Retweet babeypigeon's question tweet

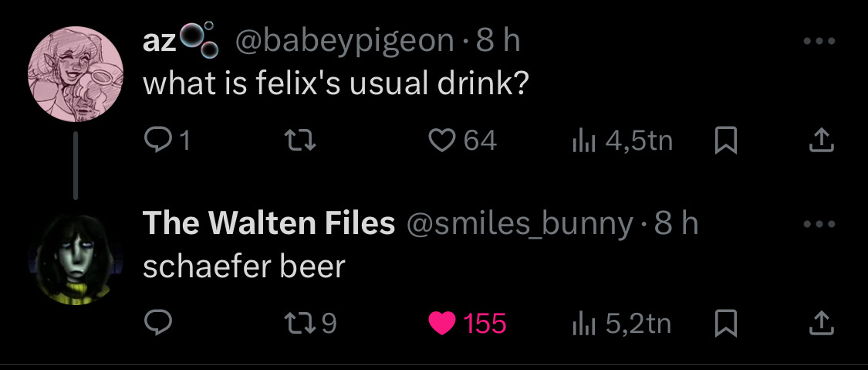click(x=293, y=140)
